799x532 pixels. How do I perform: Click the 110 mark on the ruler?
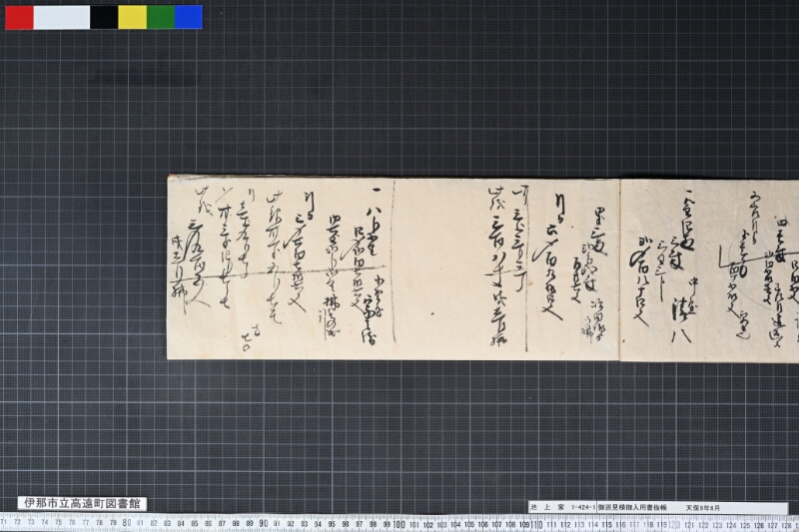click(536, 524)
